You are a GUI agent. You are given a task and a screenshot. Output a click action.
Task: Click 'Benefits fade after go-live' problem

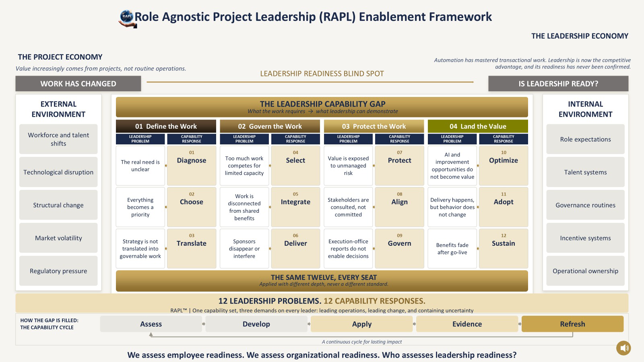click(x=452, y=249)
